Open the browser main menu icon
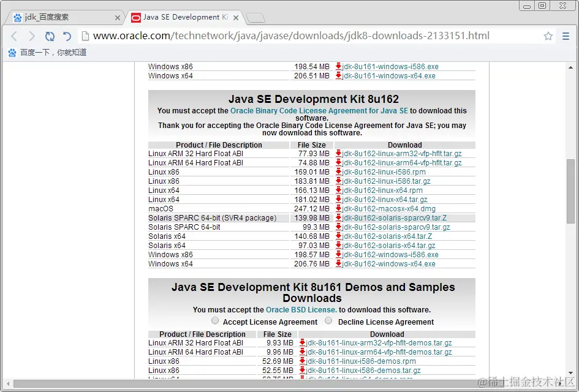Image resolution: width=579 pixels, height=392 pixels. point(566,36)
